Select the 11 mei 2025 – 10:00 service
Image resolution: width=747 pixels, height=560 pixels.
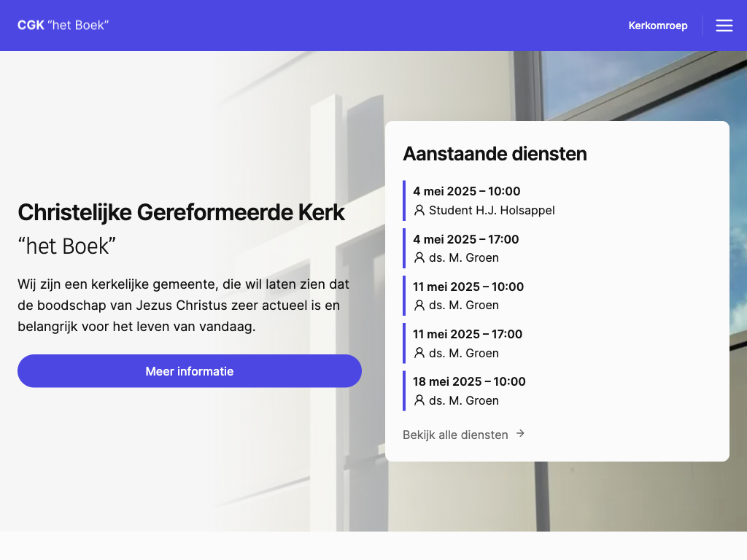(x=468, y=287)
